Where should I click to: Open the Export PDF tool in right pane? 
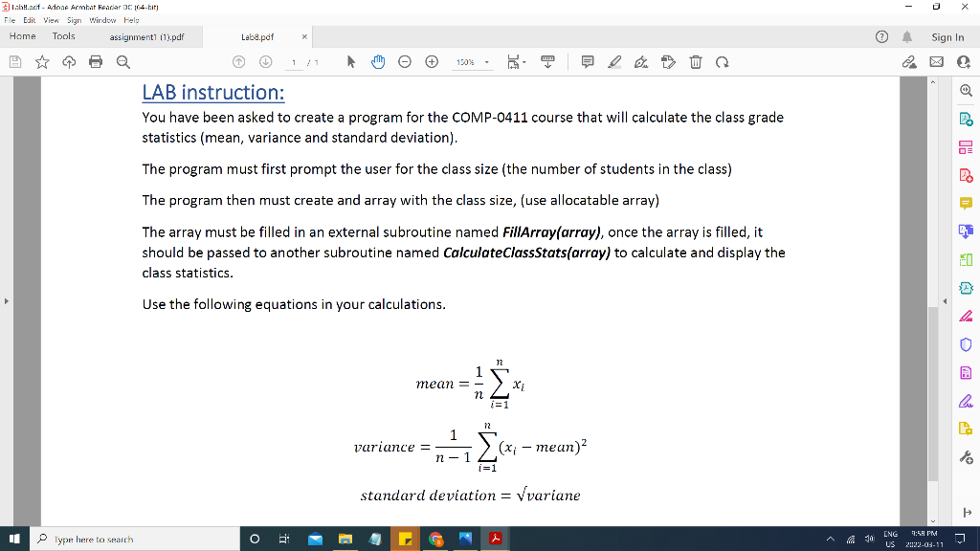(967, 119)
